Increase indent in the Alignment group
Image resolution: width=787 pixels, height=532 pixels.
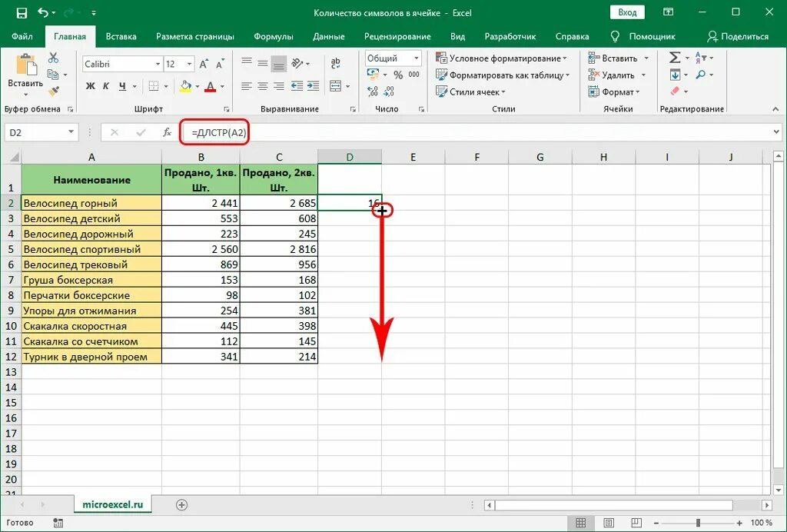tap(314, 86)
